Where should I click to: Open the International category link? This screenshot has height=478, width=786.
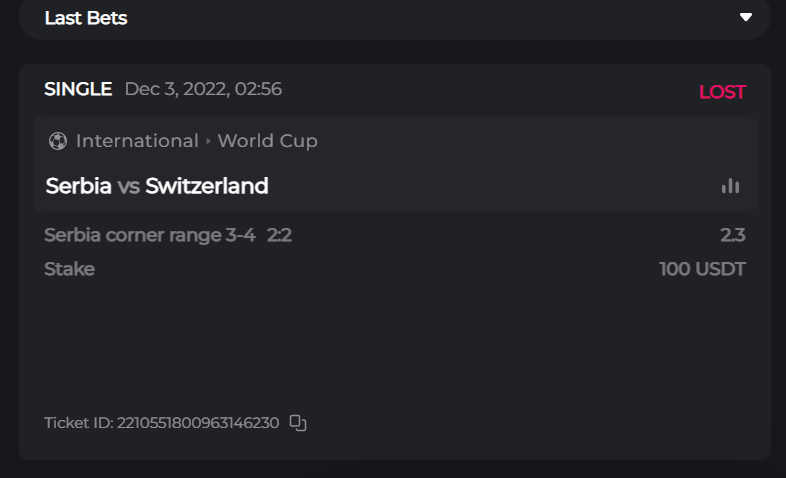[137, 141]
